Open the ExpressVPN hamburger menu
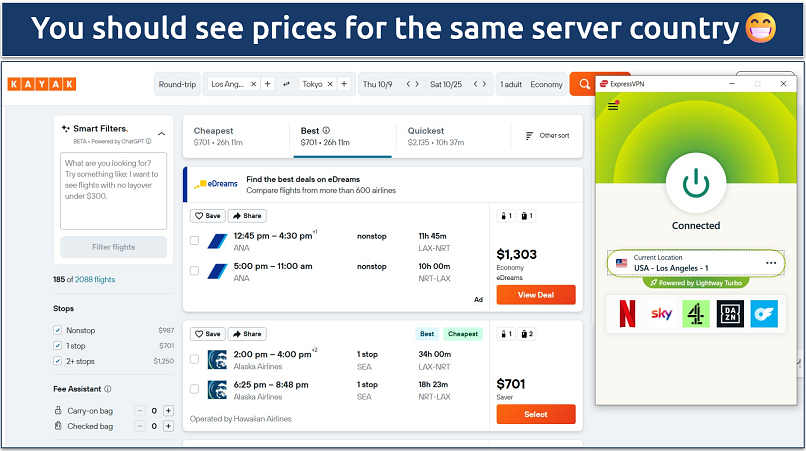The image size is (806, 451). 613,106
